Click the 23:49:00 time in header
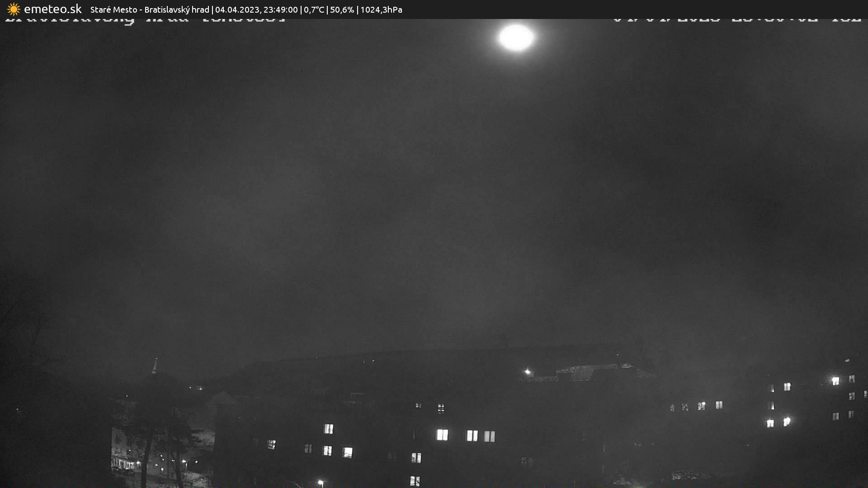Image resolution: width=868 pixels, height=488 pixels. coord(280,9)
